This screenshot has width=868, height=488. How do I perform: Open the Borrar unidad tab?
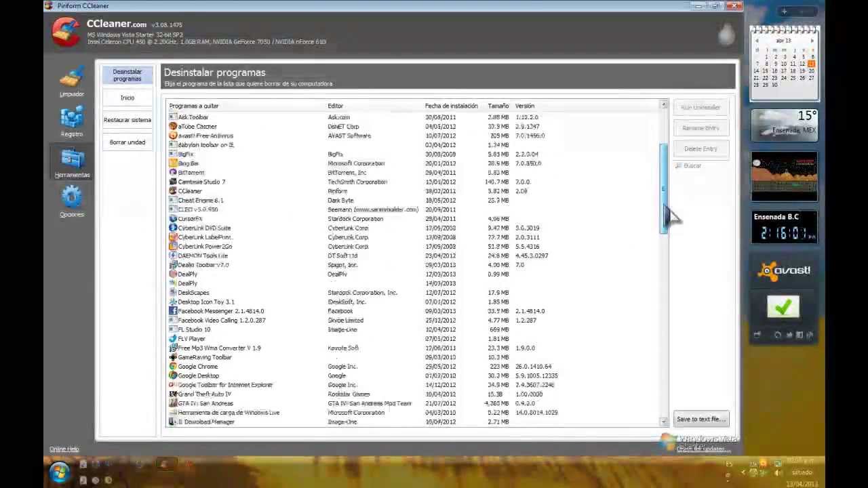click(x=127, y=142)
